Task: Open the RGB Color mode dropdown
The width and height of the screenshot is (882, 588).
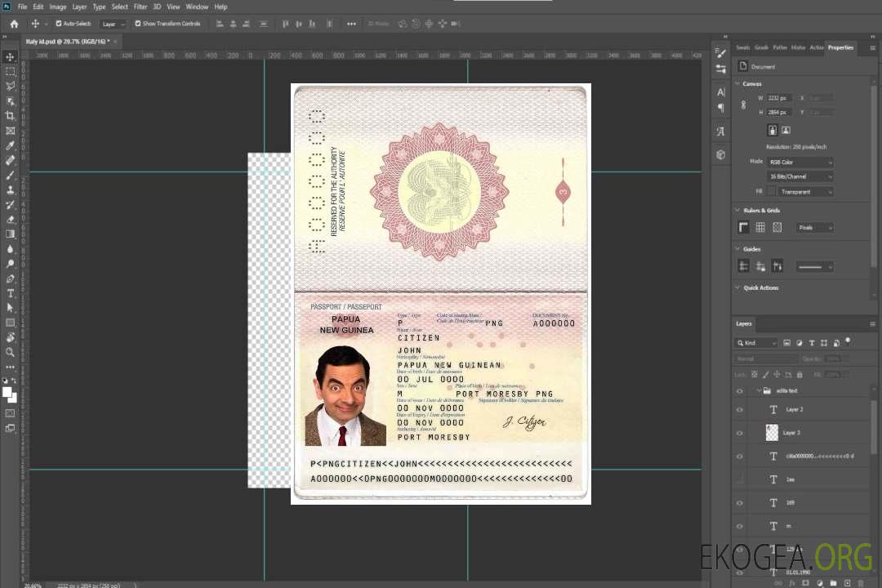Action: [x=800, y=162]
